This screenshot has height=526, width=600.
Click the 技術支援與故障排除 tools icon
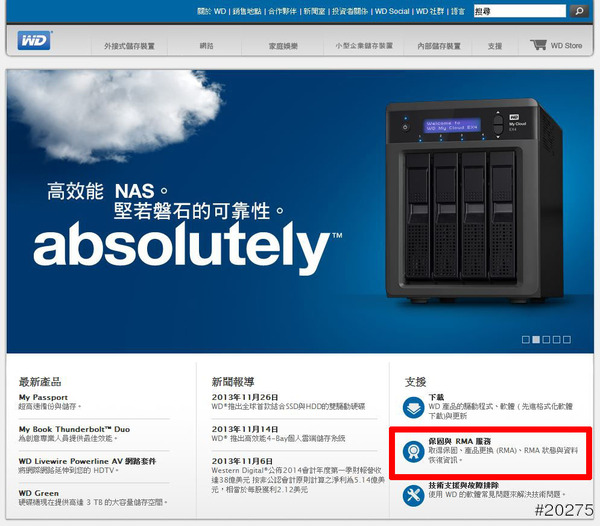click(414, 494)
